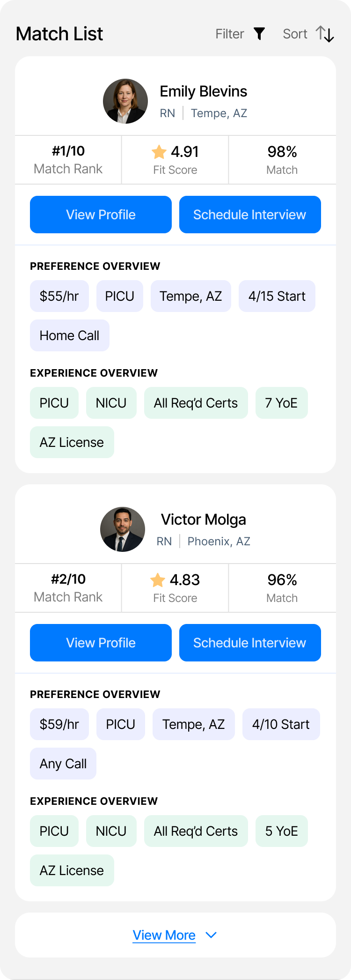Select the $55/hr preference chip
351x980 pixels.
(x=59, y=296)
